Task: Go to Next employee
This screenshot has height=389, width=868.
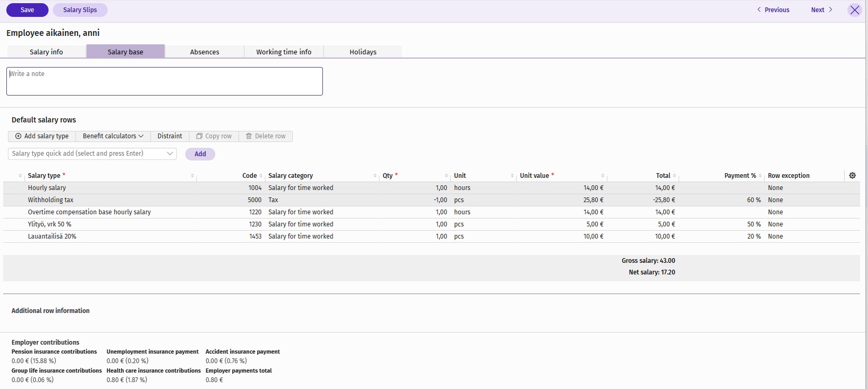Action: point(822,10)
